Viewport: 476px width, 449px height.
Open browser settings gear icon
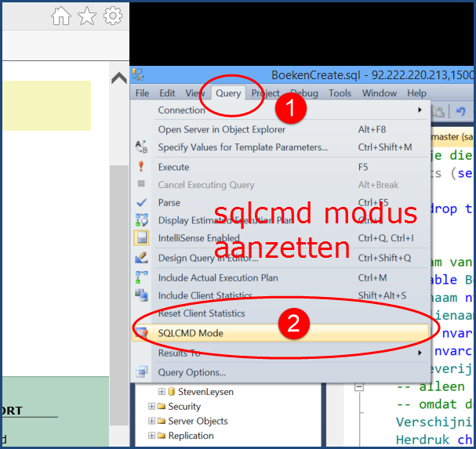tap(113, 16)
